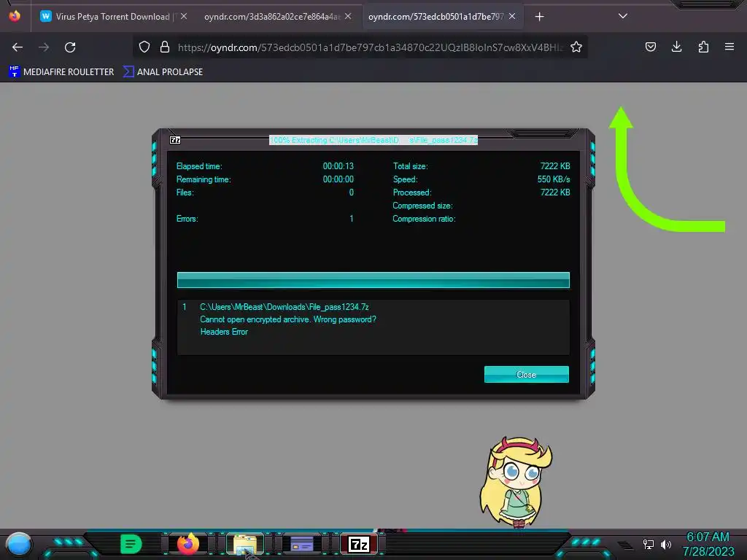Click the Close button in 7-Zip dialog

click(527, 375)
